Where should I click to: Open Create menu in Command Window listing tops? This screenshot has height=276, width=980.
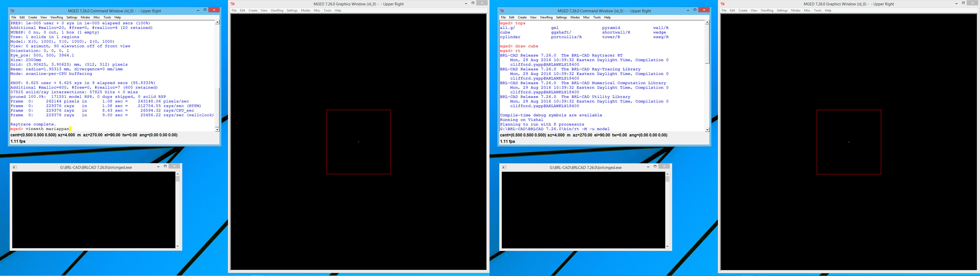[522, 17]
